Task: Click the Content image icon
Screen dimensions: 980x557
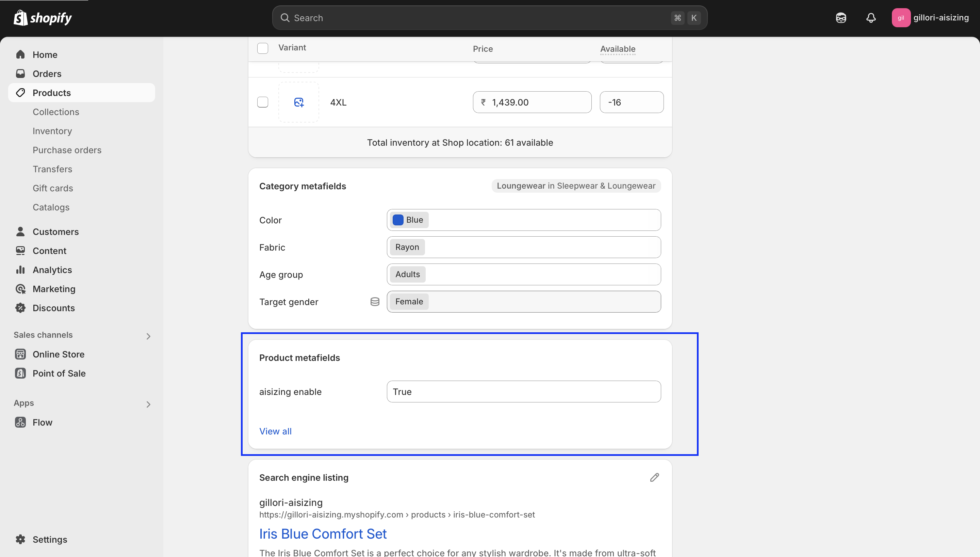Action: coord(20,251)
